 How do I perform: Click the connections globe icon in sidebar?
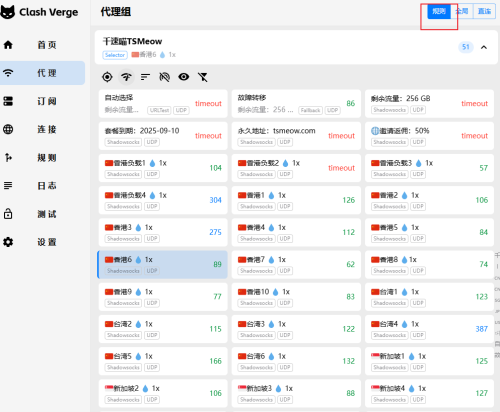(x=8, y=129)
